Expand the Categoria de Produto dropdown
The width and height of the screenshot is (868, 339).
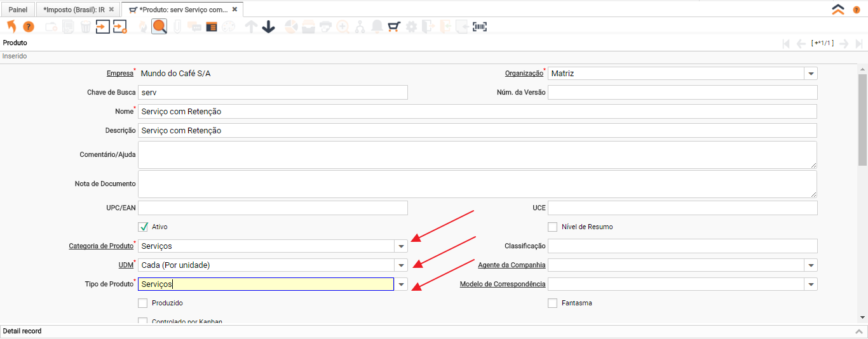[401, 246]
